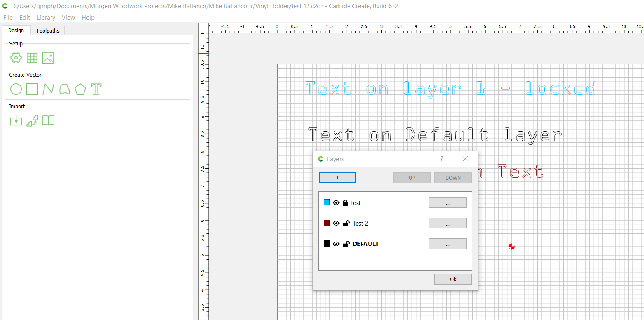The image size is (644, 320).
Task: Select the Rectangle vector tool
Action: click(x=32, y=89)
